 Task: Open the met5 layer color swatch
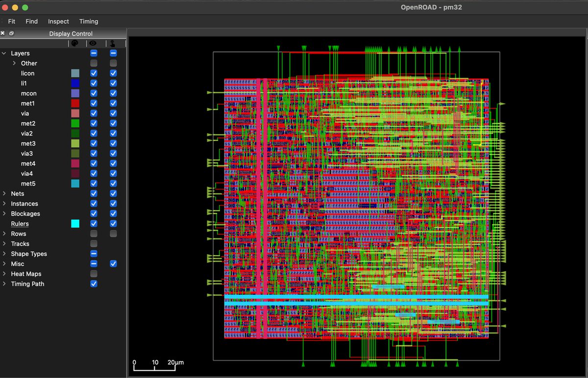(75, 184)
